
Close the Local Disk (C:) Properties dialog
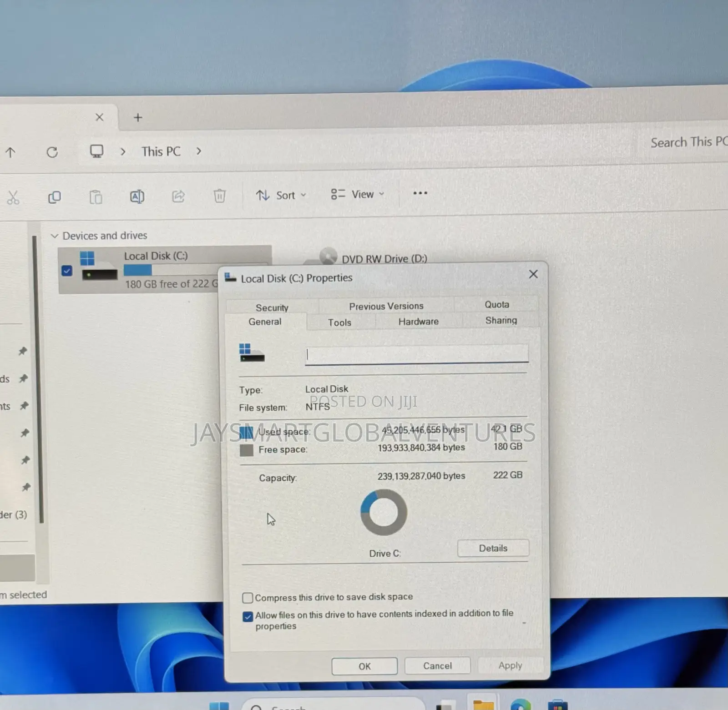(x=533, y=274)
